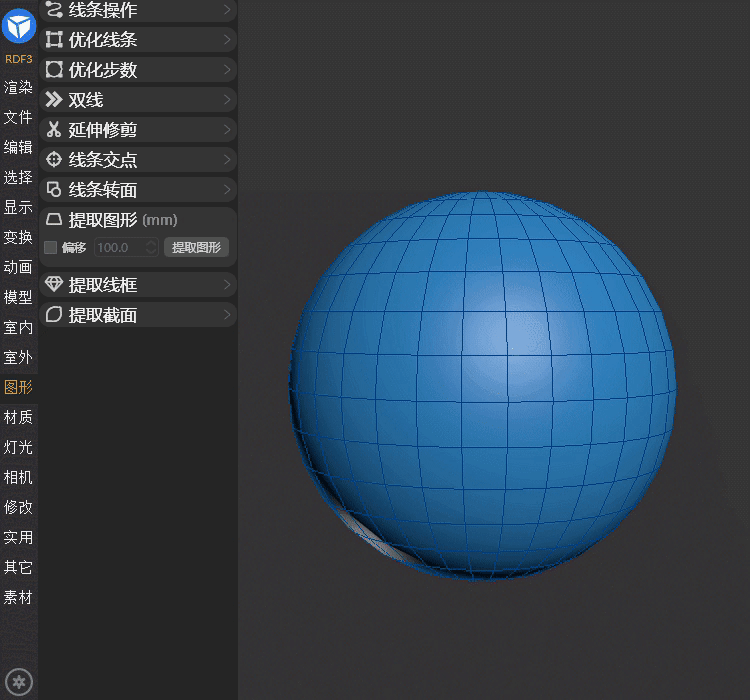
Task: Open the 渲染 sidebar menu
Action: coord(18,87)
